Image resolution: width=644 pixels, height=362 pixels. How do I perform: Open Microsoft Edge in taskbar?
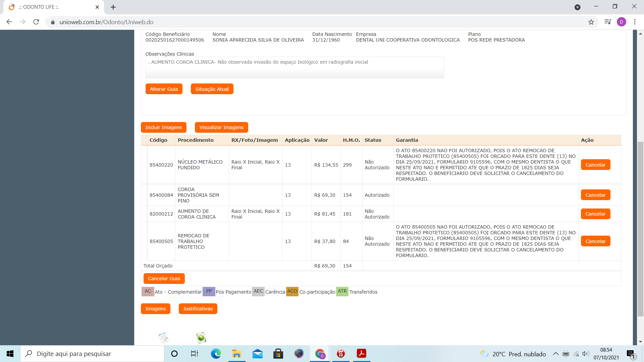point(216,354)
